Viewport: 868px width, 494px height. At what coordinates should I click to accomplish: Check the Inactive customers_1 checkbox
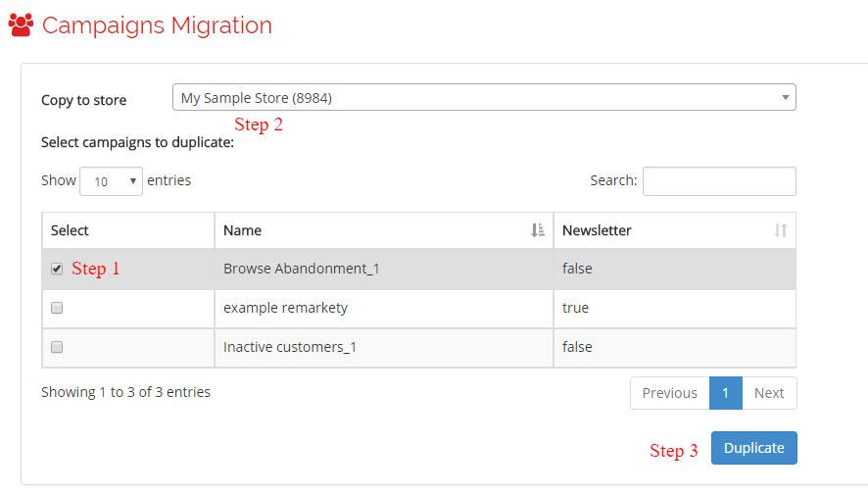pyautogui.click(x=57, y=347)
